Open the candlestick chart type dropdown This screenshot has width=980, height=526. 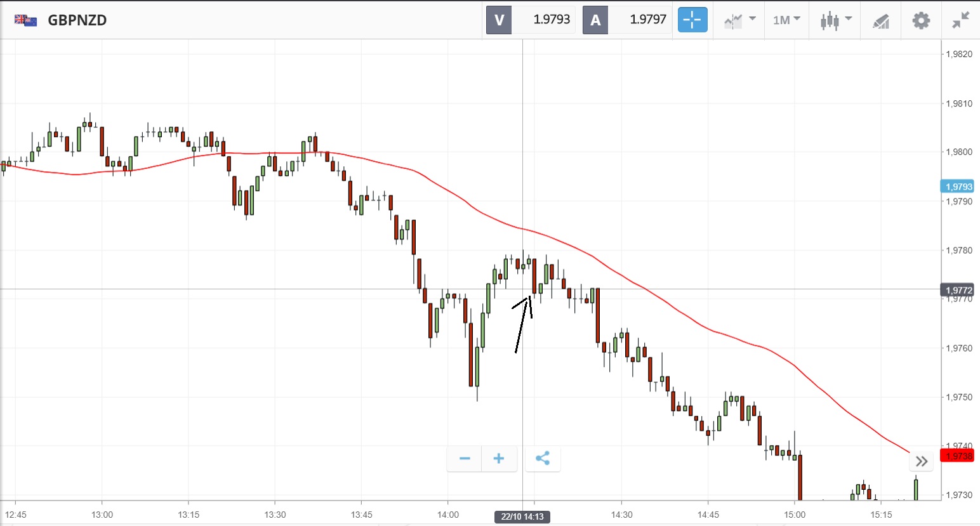[x=835, y=20]
